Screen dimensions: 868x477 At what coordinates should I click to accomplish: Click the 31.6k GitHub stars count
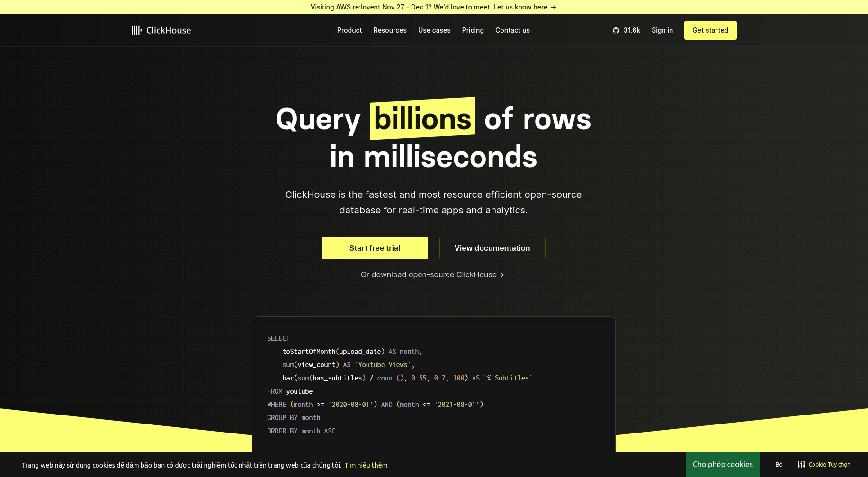tap(632, 30)
